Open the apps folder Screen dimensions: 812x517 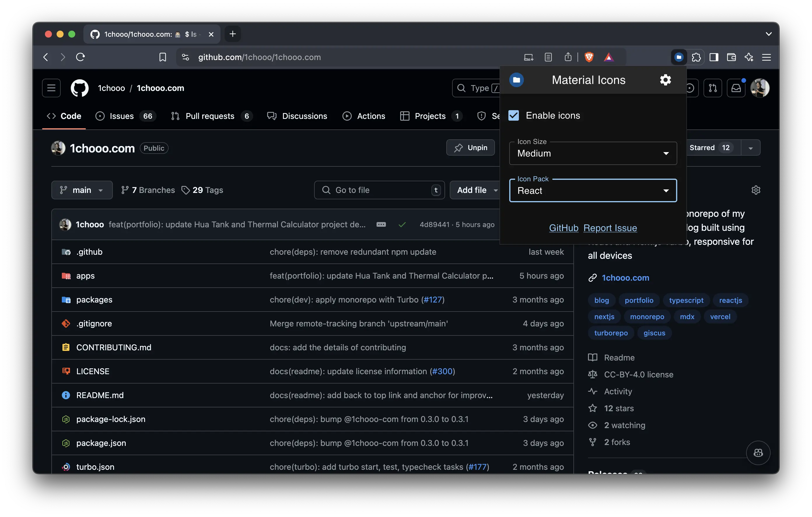[x=85, y=276]
